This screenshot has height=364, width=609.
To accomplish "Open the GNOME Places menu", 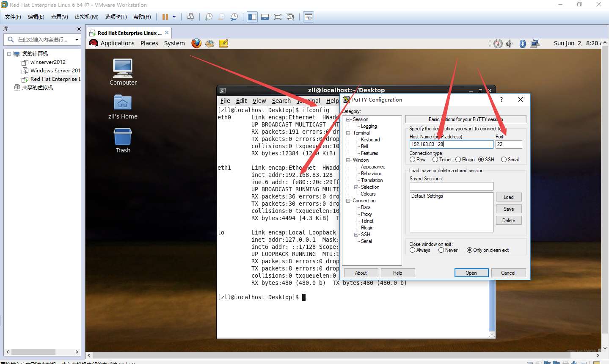I will pos(149,43).
